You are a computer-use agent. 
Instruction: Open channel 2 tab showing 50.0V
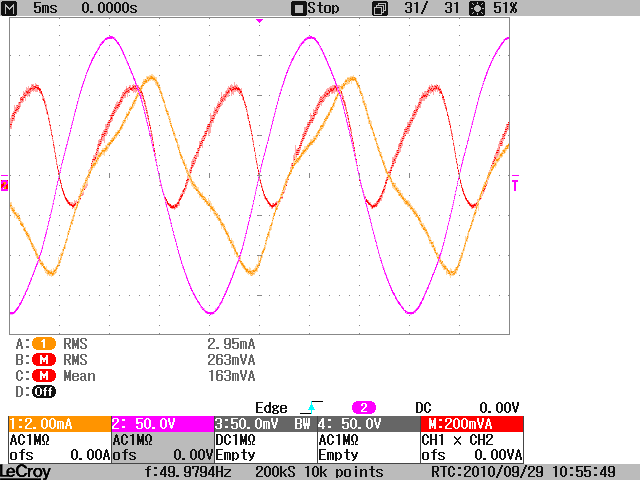(x=162, y=424)
